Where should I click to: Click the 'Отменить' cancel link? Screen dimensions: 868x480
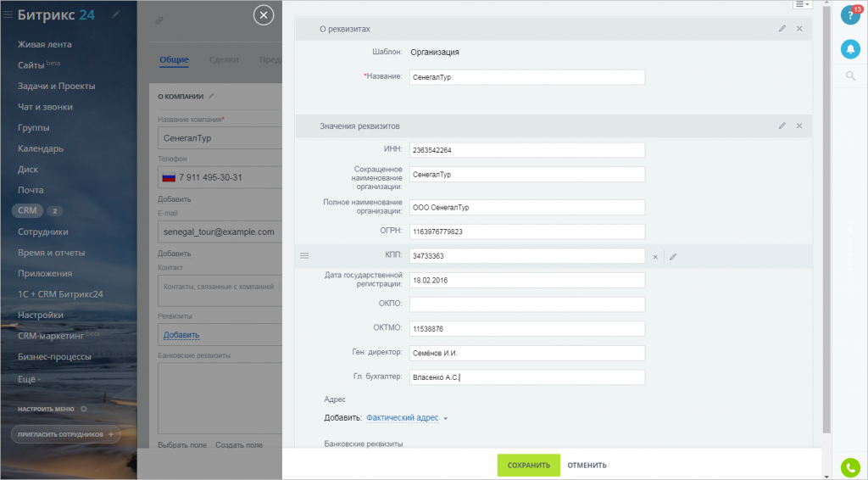[587, 465]
